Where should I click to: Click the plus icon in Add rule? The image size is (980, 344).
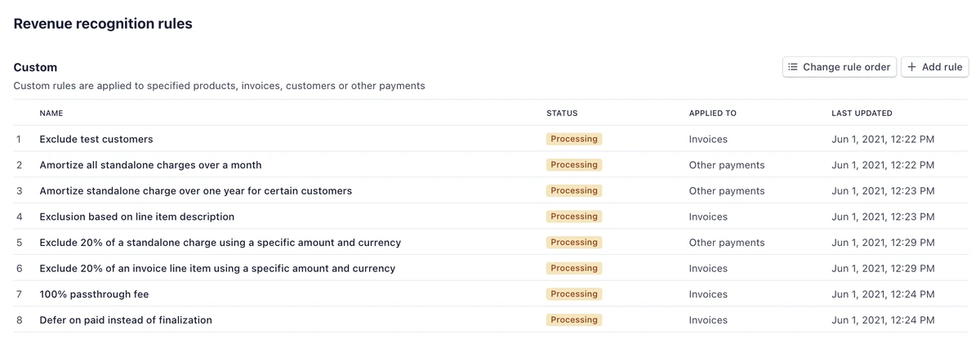coord(912,67)
